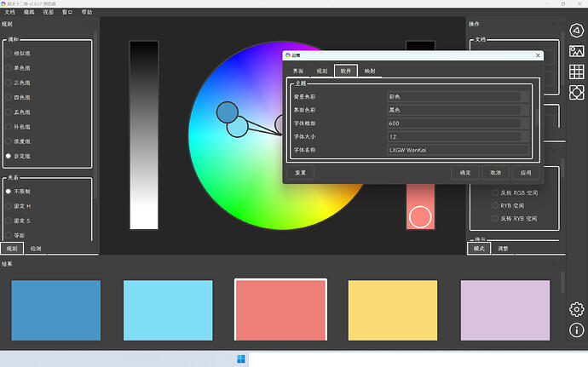
Task: Open settings via the gear icon
Action: coord(577,308)
